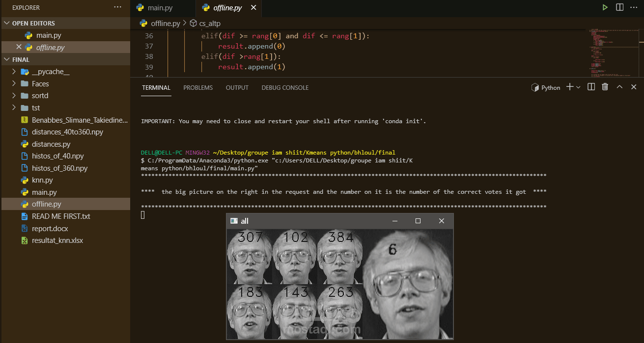Click the Word icon beside report.docx

[x=25, y=228]
